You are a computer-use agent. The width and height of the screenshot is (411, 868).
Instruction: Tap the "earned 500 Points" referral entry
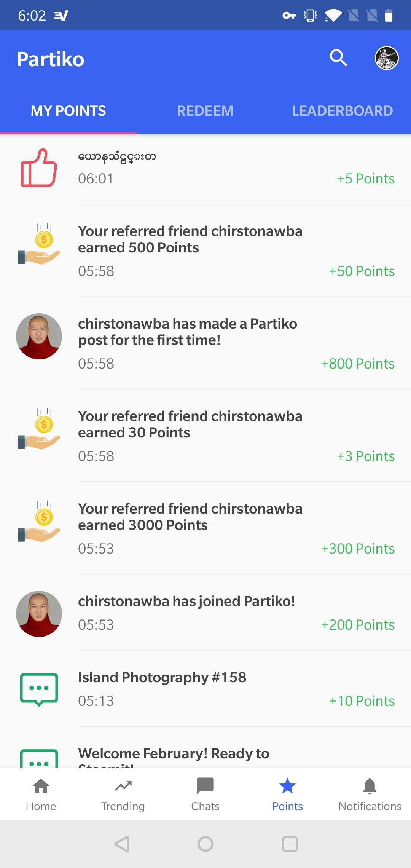(x=205, y=251)
